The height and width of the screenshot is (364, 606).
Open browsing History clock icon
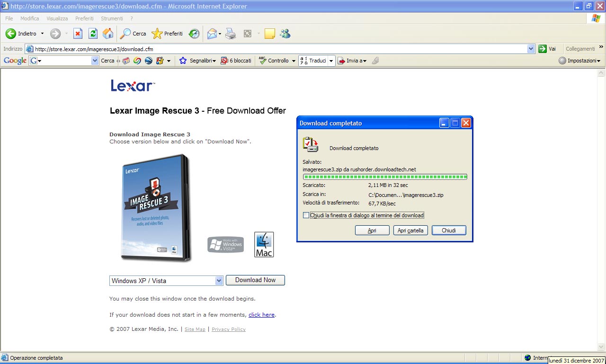pyautogui.click(x=194, y=34)
